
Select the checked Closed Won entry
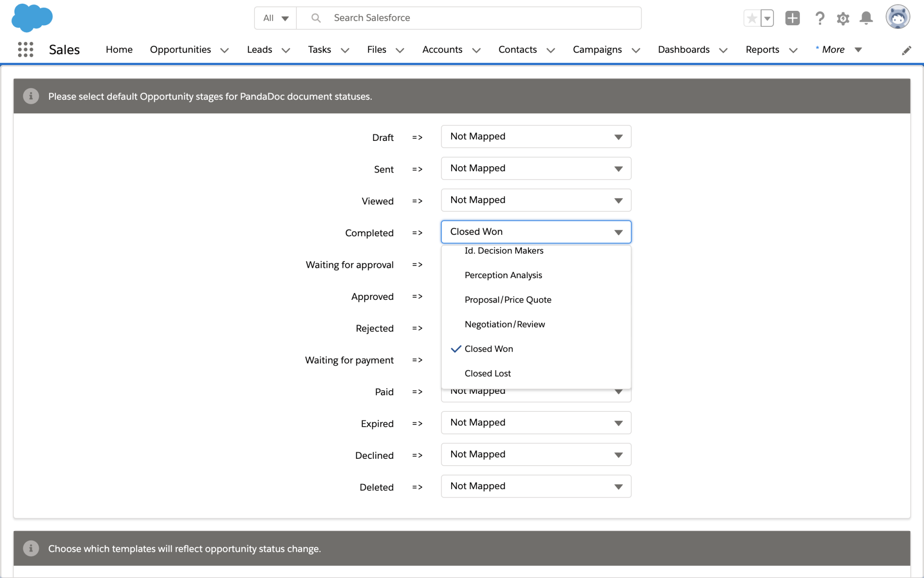(x=489, y=349)
